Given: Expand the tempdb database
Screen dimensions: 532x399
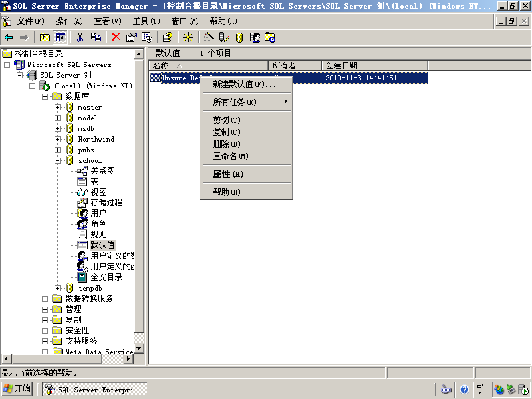Looking at the screenshot, I should click(58, 288).
